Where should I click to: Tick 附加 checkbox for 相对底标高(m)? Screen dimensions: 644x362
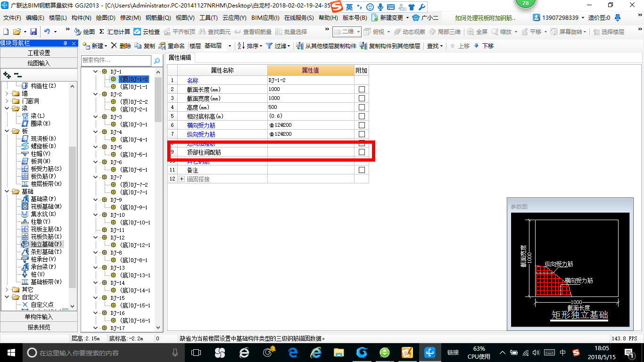click(x=362, y=116)
